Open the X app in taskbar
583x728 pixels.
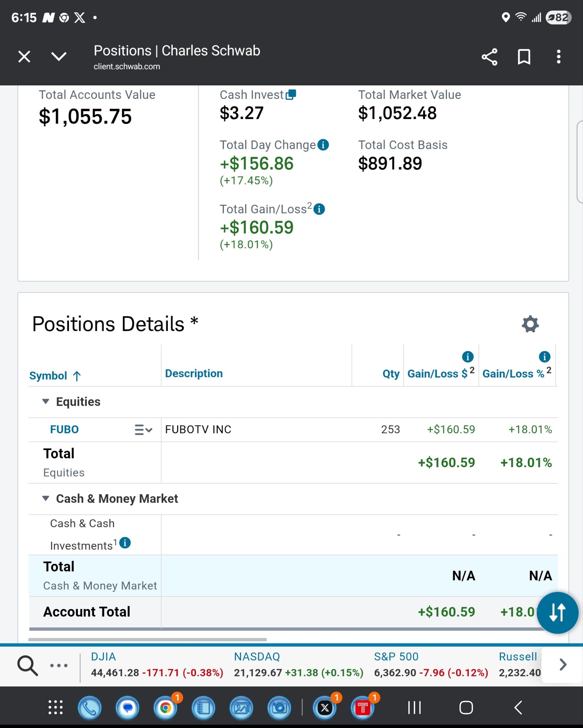[x=325, y=708]
